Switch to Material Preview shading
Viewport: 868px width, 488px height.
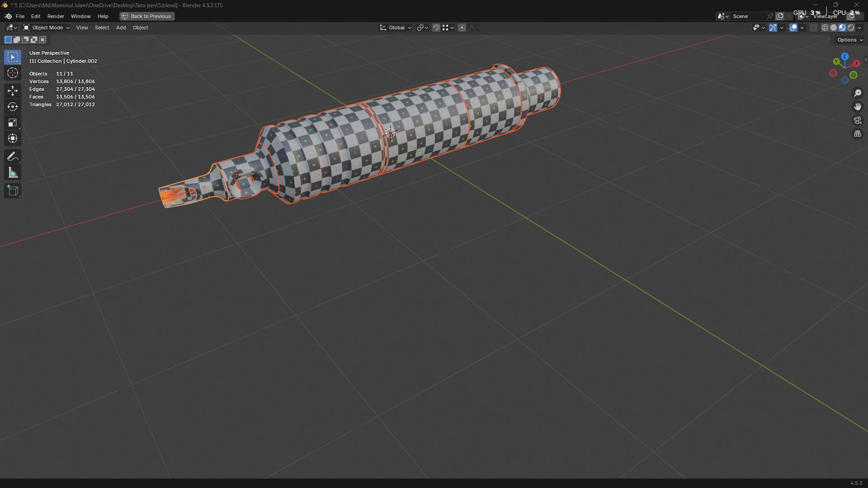pos(842,28)
